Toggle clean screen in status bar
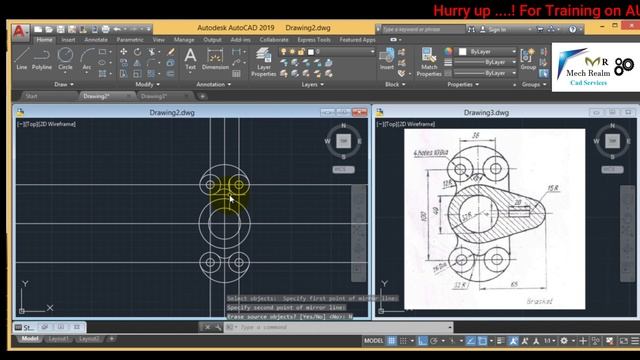The width and height of the screenshot is (640, 360). [x=623, y=341]
